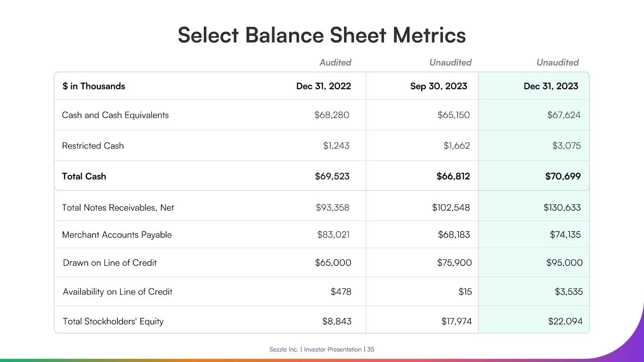Click the Drawn on Line of Credit label
The height and width of the screenshot is (362, 644).
coord(109,263)
